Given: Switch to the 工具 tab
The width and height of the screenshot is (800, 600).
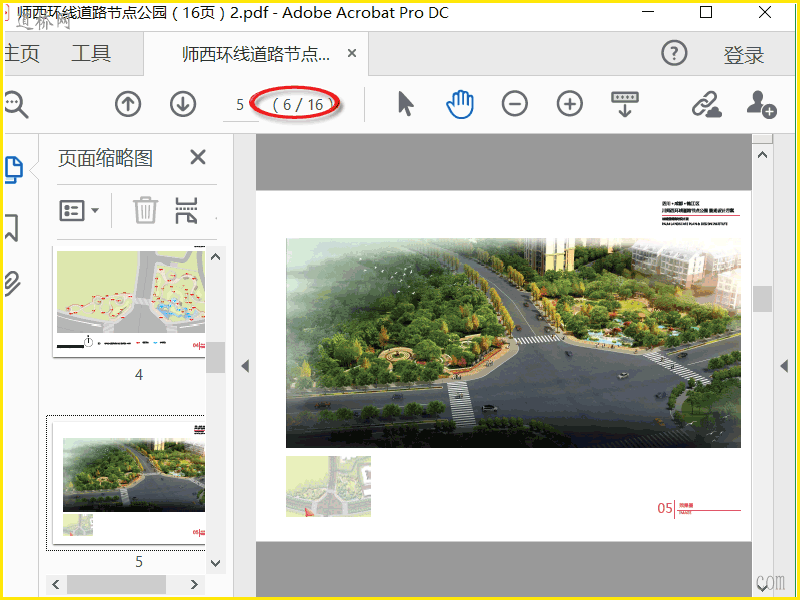Looking at the screenshot, I should click(91, 53).
